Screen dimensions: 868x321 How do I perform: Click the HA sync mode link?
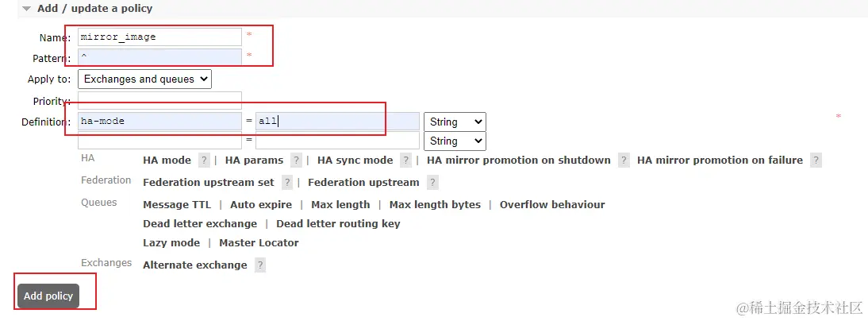[355, 160]
